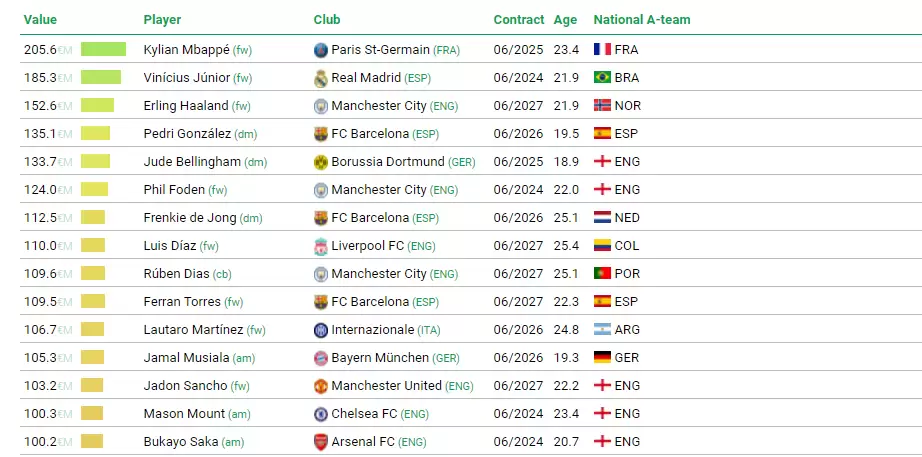The image size is (922, 457).
Task: Click the Argentina flag icon
Action: tap(602, 330)
